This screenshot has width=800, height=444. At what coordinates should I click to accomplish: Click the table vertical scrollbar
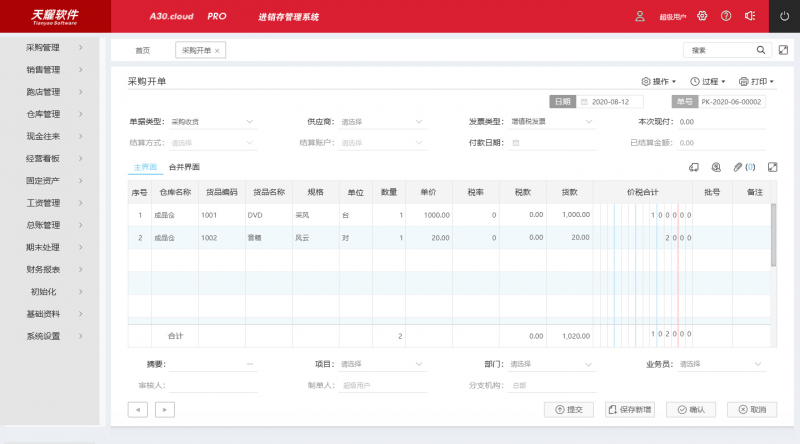(773, 235)
